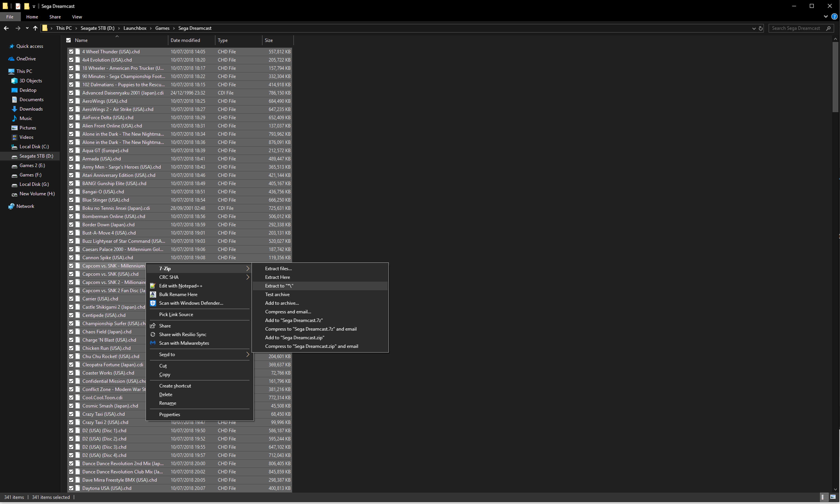Open the View ribbon tab
The height and width of the screenshot is (504, 840).
pos(77,17)
